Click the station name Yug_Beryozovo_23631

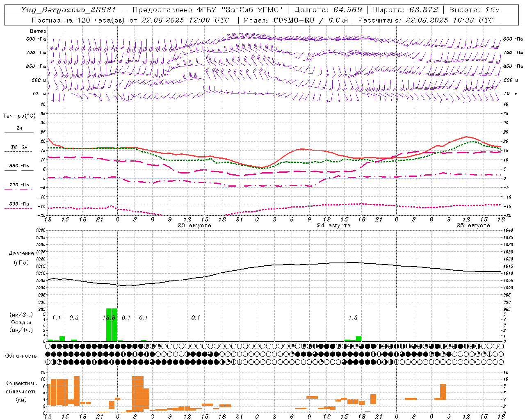tap(68, 10)
